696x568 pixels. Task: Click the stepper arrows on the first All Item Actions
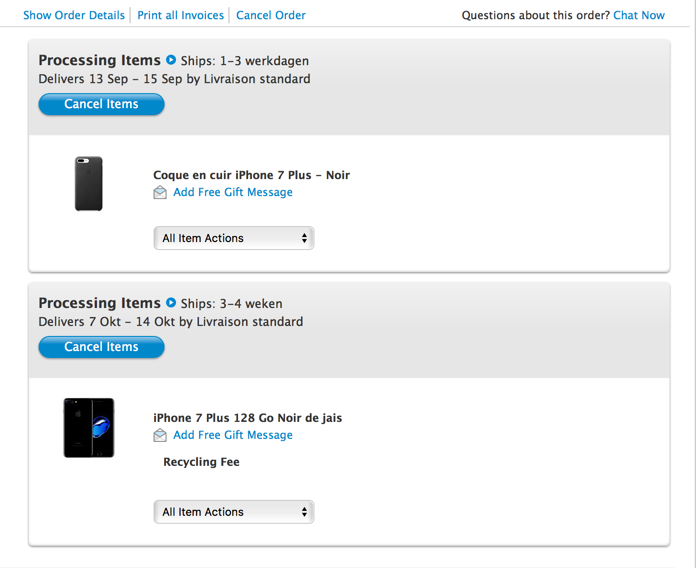(304, 238)
